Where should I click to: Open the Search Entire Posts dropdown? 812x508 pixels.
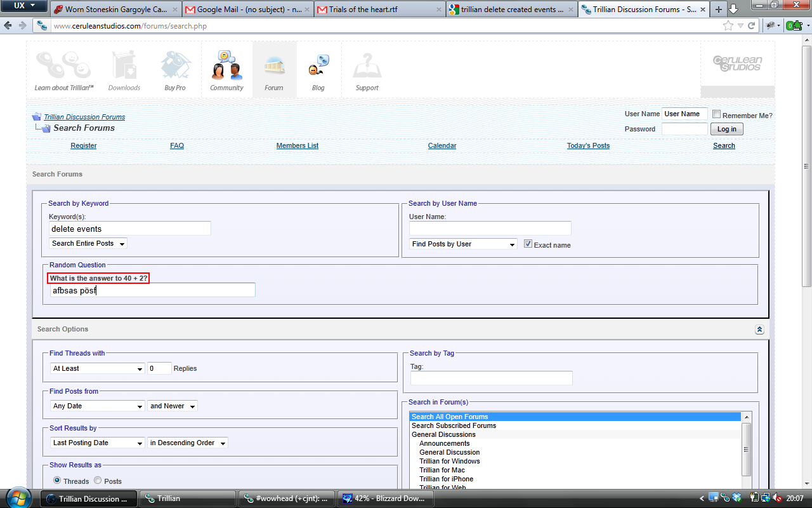pyautogui.click(x=88, y=243)
